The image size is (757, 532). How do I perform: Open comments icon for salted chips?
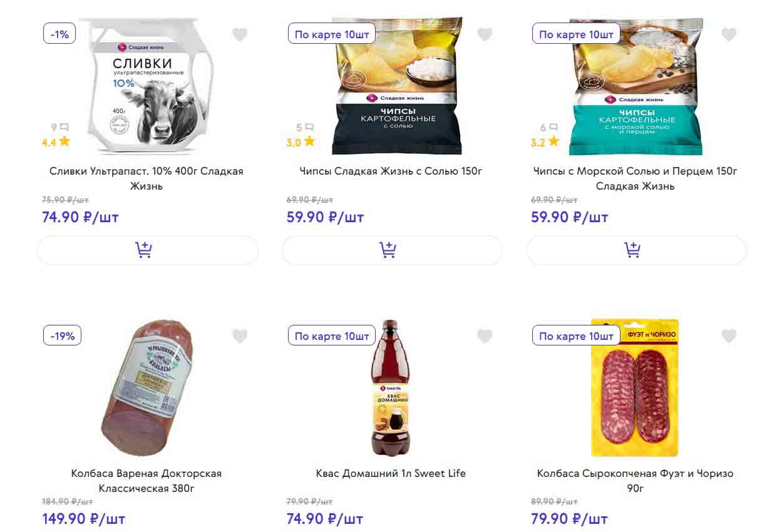308,128
